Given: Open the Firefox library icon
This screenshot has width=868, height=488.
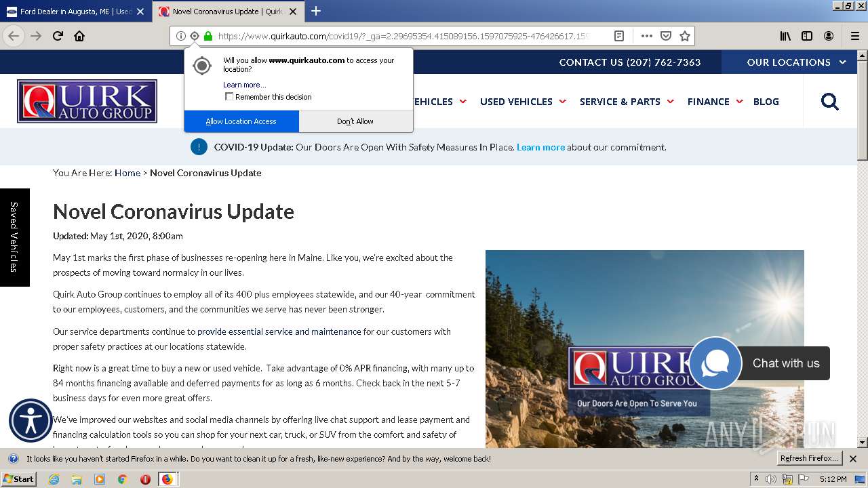Looking at the screenshot, I should (x=785, y=36).
